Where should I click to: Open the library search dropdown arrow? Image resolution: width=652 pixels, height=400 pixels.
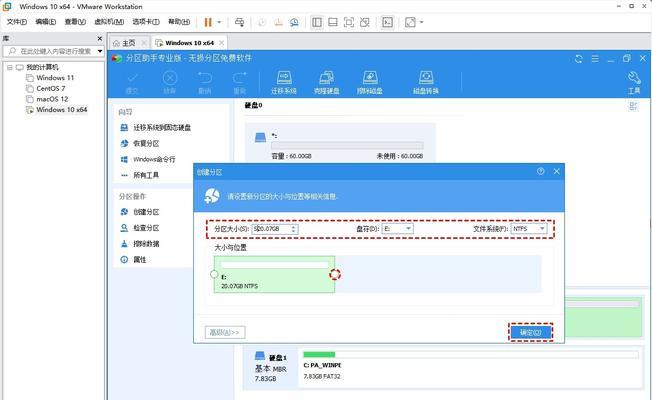pos(100,51)
